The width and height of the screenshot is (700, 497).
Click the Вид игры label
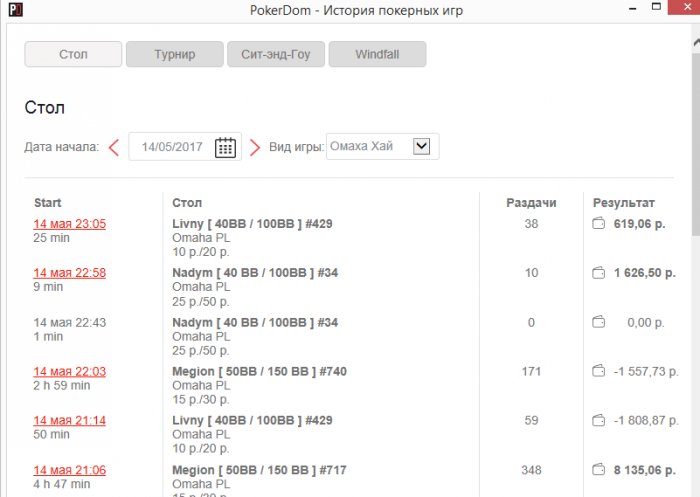pos(296,147)
